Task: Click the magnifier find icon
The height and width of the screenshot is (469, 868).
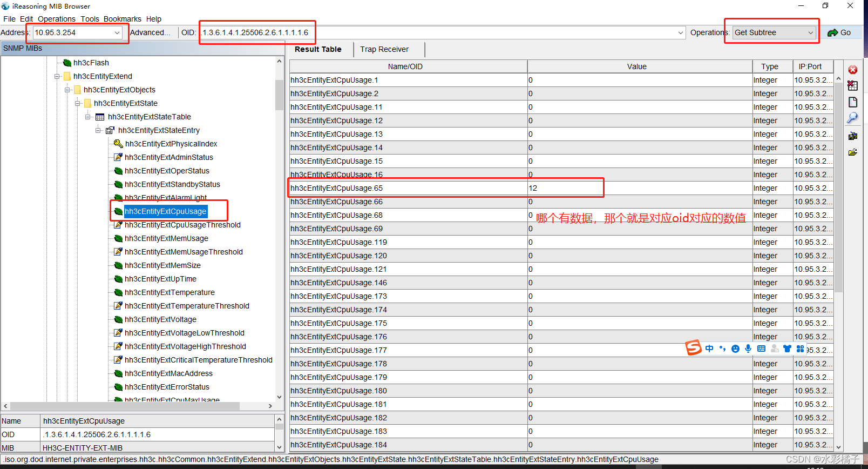Action: pos(853,118)
